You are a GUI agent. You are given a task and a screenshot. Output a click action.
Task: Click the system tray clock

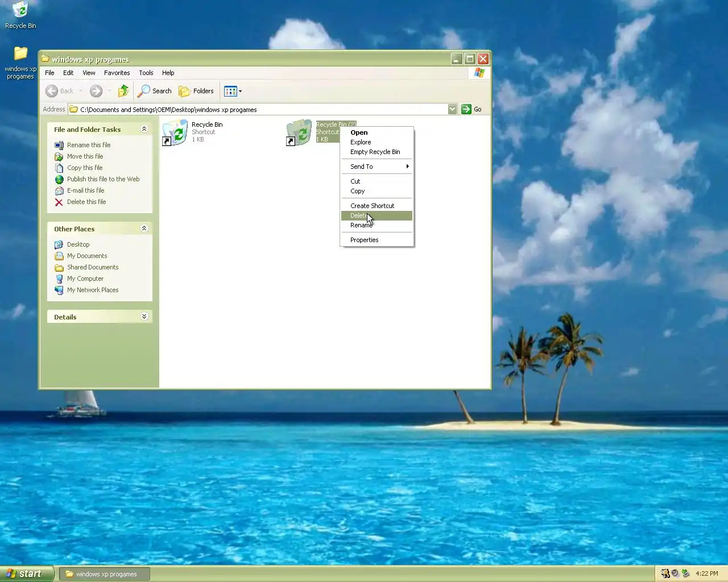click(x=707, y=573)
